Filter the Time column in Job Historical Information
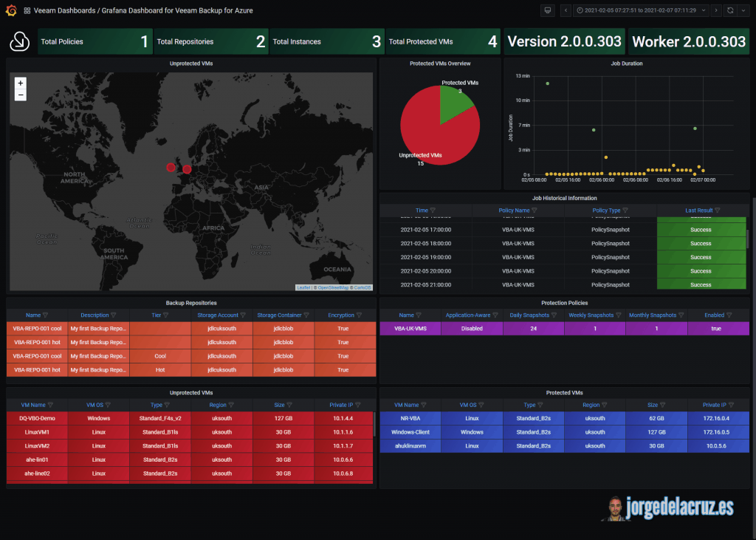 coord(433,211)
